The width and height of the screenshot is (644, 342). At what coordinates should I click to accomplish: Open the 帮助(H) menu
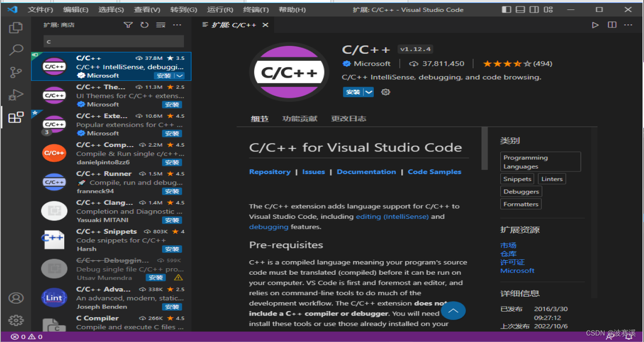(292, 9)
